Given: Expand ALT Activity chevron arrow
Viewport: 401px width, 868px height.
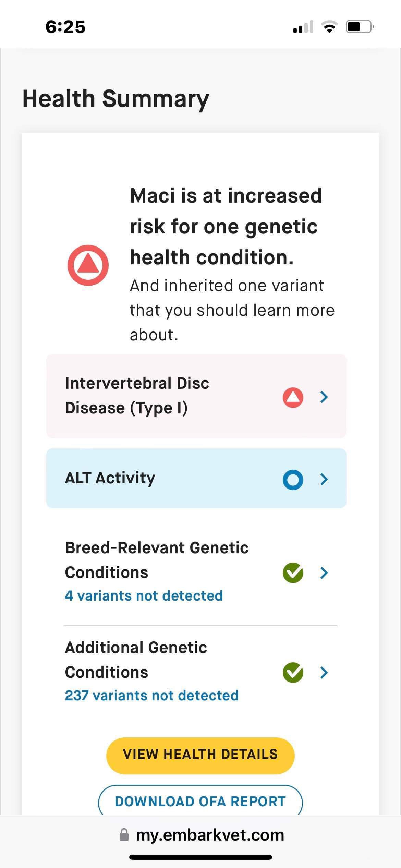Looking at the screenshot, I should coord(324,479).
